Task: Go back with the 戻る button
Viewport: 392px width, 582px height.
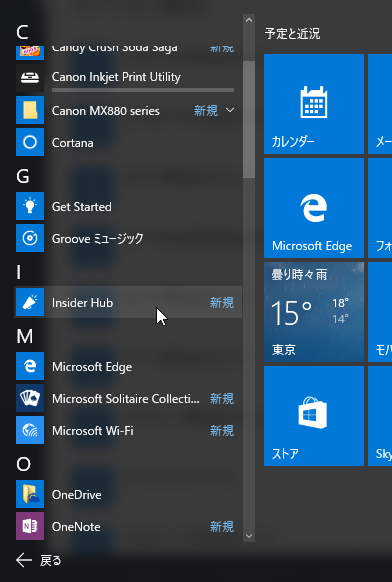Action: pos(39,560)
